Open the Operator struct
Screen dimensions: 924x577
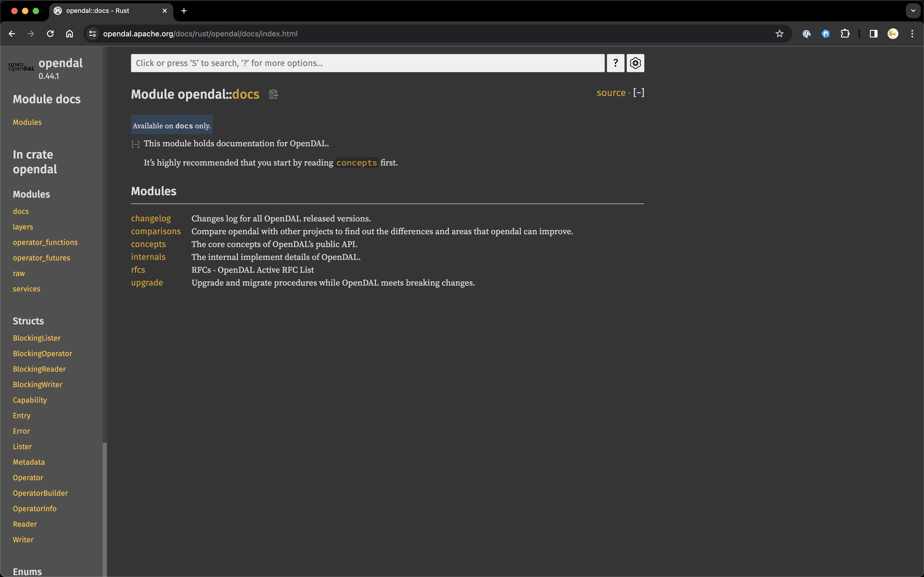28,477
